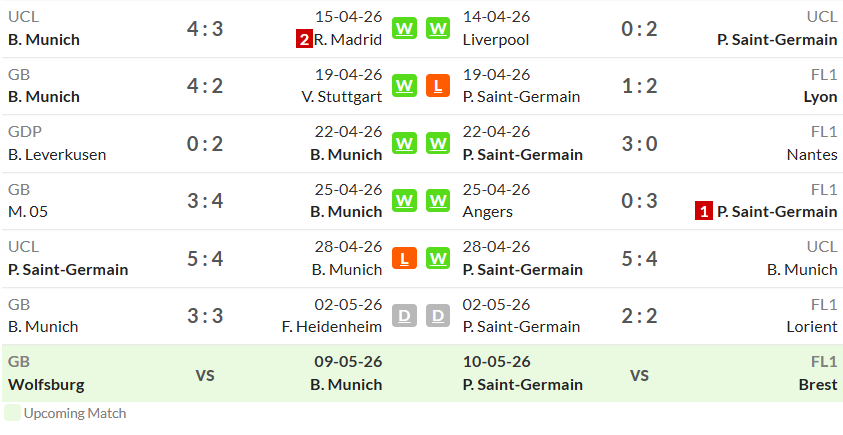Click the vs label for Wolfsburg match
The image size is (843, 435).
[205, 375]
